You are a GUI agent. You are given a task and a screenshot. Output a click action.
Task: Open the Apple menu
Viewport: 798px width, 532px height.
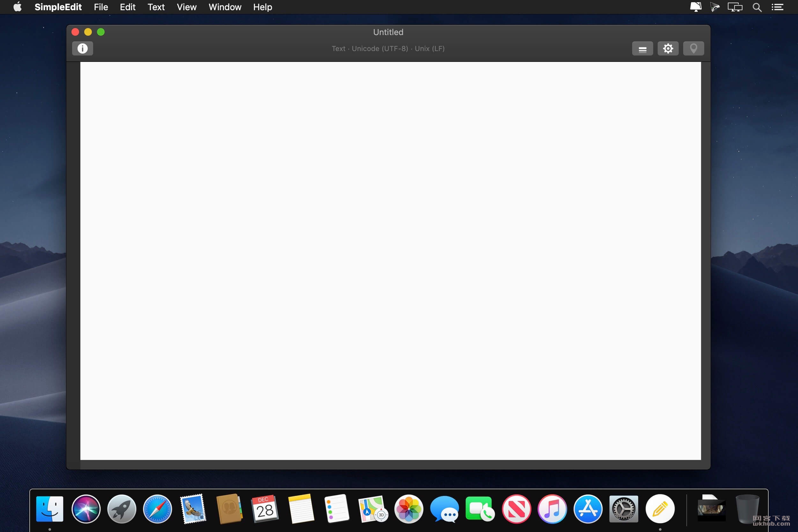18,7
